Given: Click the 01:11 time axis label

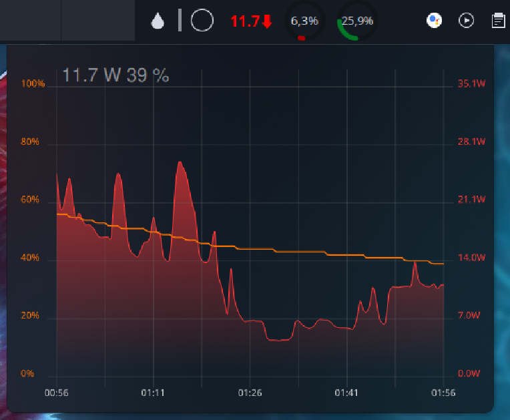Looking at the screenshot, I should pos(153,393).
